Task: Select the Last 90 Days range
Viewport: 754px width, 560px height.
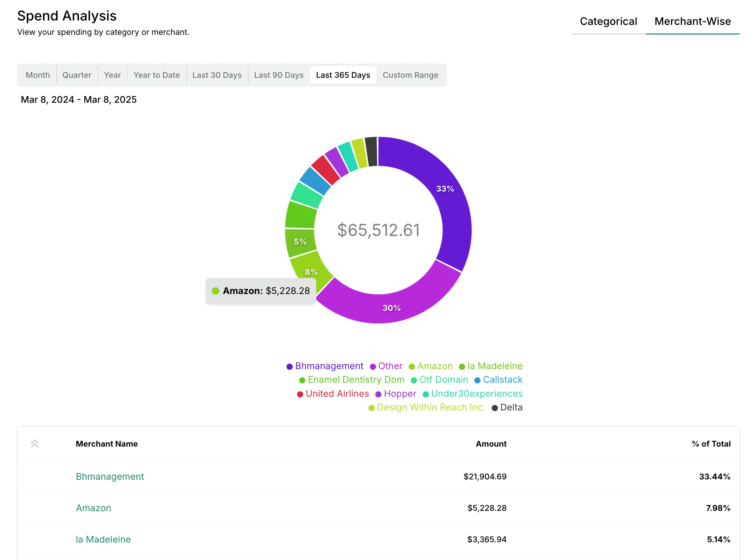Action: (x=279, y=75)
